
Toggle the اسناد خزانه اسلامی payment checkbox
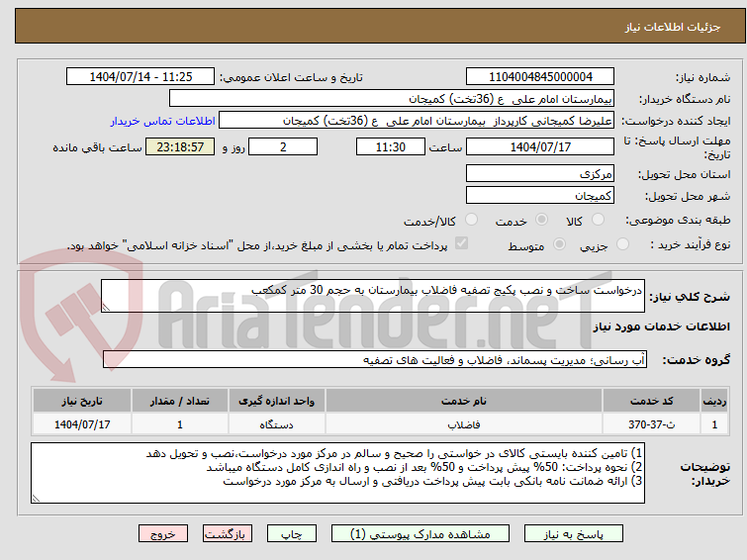click(x=461, y=243)
